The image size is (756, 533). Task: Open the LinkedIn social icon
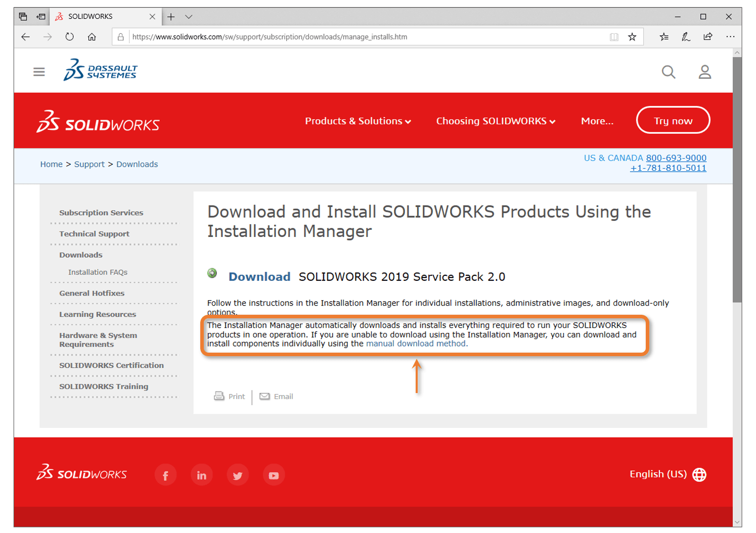pos(202,475)
